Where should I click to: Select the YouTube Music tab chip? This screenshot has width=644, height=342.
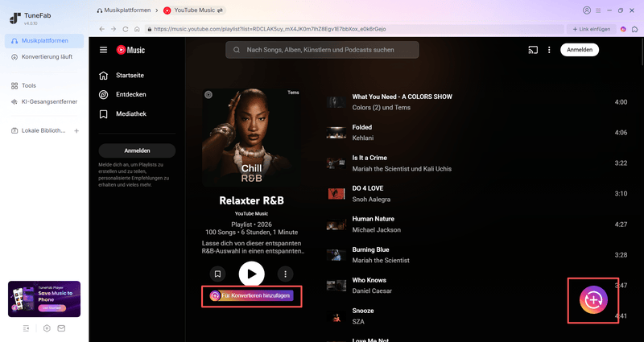point(194,10)
